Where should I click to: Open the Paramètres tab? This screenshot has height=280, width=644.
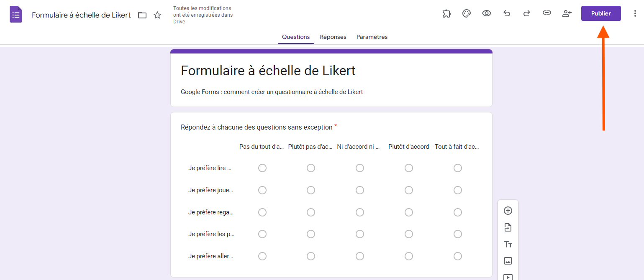372,37
